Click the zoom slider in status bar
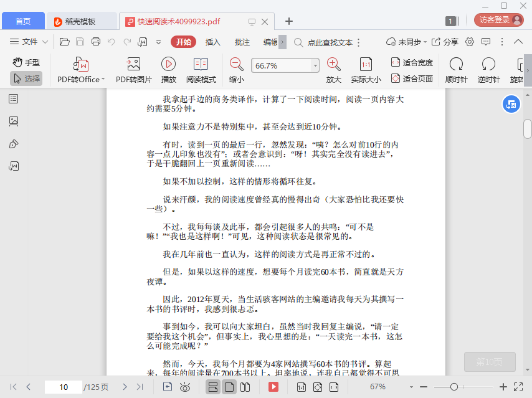Screen dimensions: 532x398 point(454,387)
